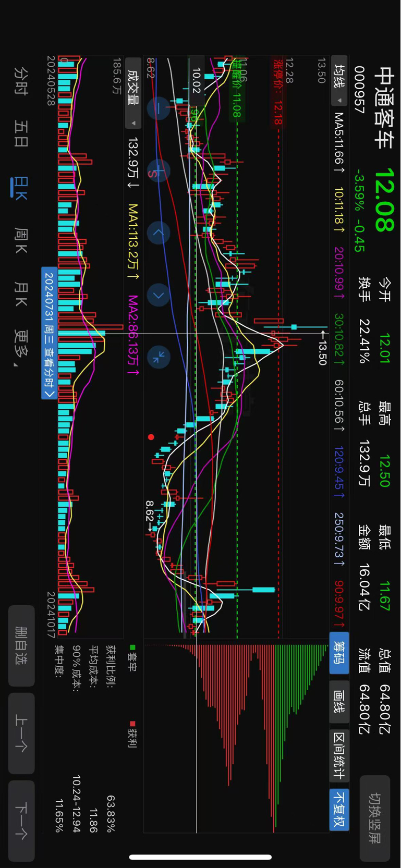Tap the current price 12.08

(x=385, y=200)
